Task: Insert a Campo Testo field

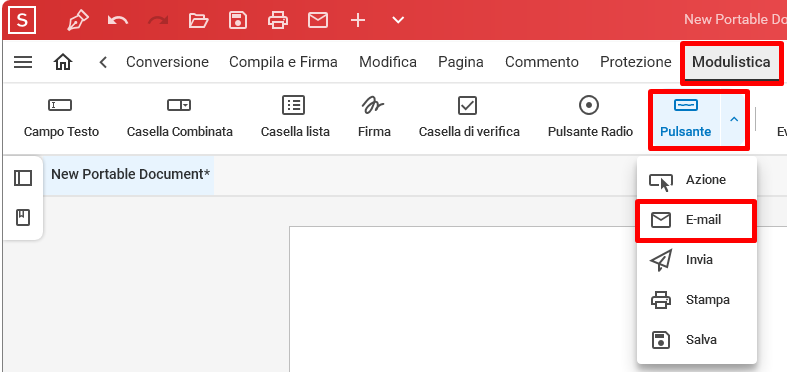Action: click(x=61, y=118)
